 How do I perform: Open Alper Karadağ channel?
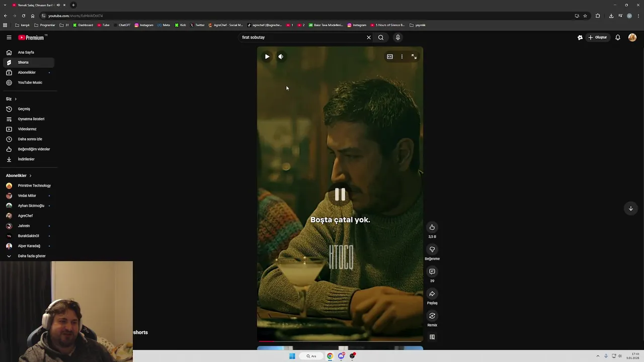click(x=28, y=246)
